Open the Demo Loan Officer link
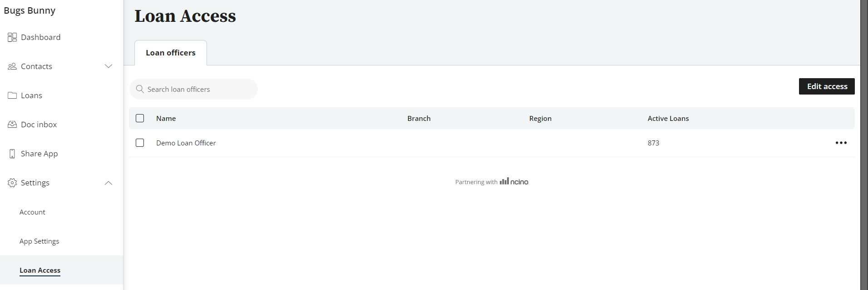 (x=186, y=143)
